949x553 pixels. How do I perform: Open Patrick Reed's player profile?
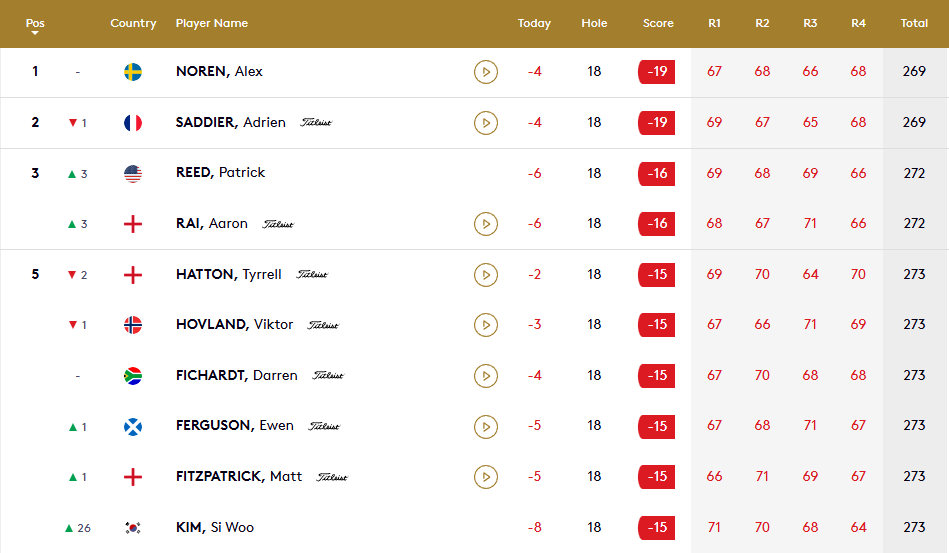pyautogui.click(x=220, y=173)
